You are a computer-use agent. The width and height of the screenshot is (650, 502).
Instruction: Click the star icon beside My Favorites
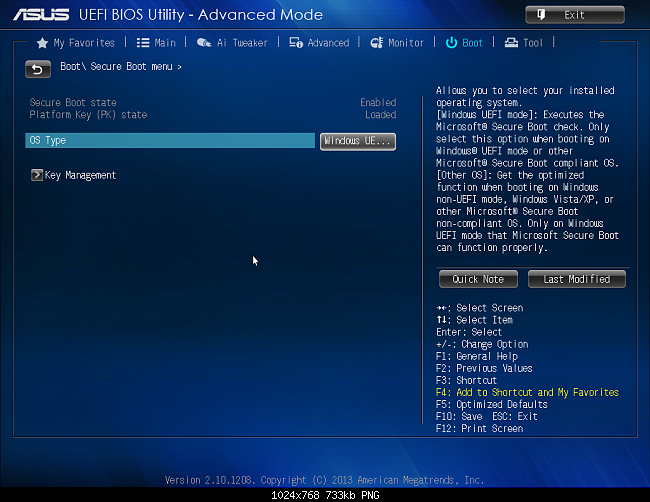click(42, 43)
